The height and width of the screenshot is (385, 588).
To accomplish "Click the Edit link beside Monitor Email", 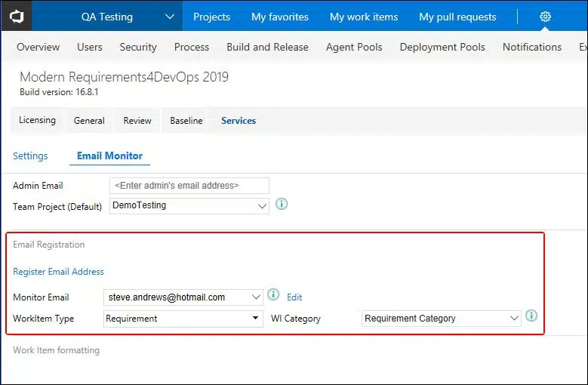I will pyautogui.click(x=294, y=297).
